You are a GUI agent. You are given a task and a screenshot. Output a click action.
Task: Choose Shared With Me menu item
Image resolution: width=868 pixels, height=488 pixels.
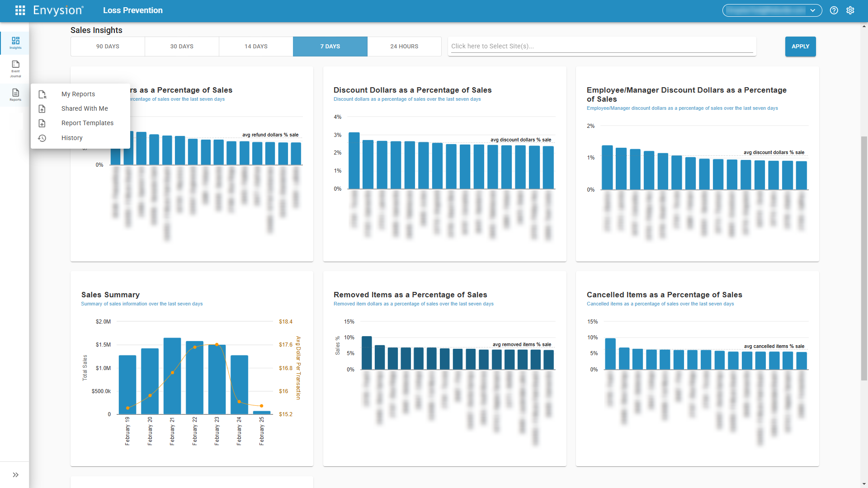coord(85,108)
